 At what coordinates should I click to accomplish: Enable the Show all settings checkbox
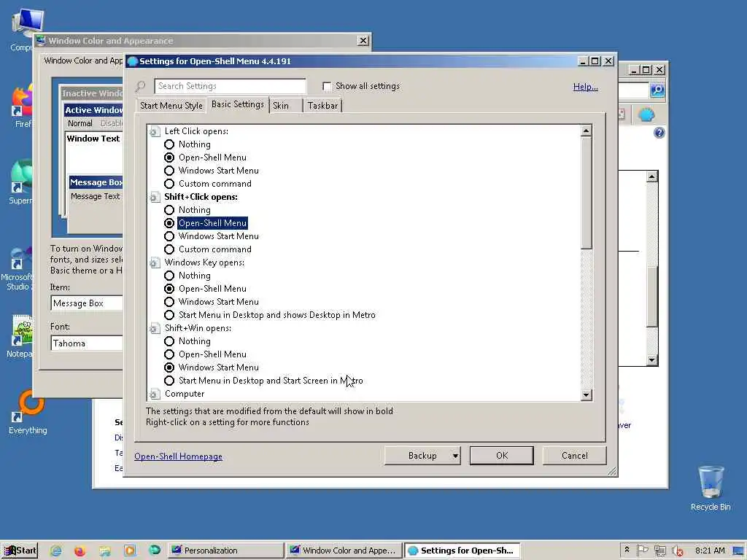327,86
